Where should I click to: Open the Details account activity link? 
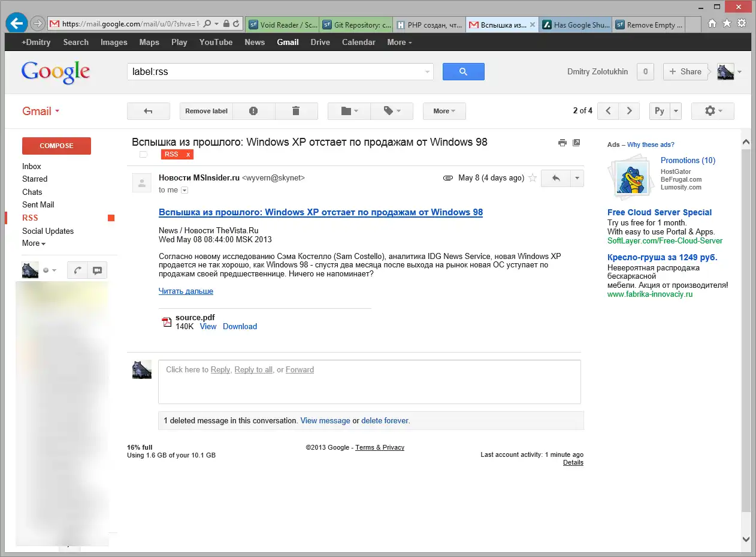click(573, 463)
